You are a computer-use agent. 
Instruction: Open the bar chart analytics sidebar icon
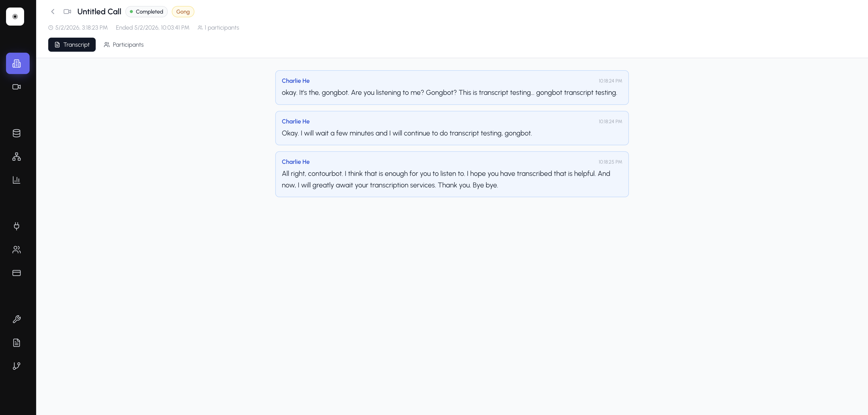(17, 180)
